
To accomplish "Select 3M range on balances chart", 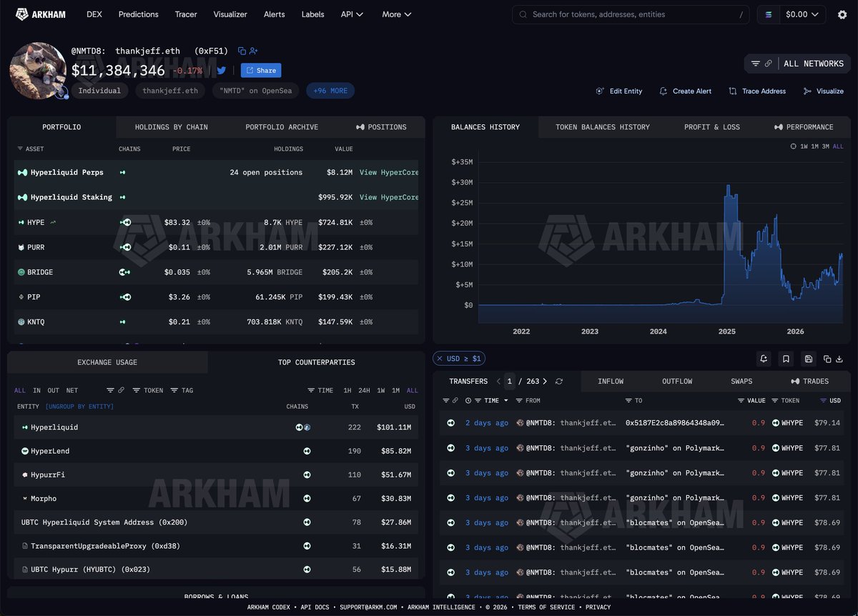I will [826, 146].
